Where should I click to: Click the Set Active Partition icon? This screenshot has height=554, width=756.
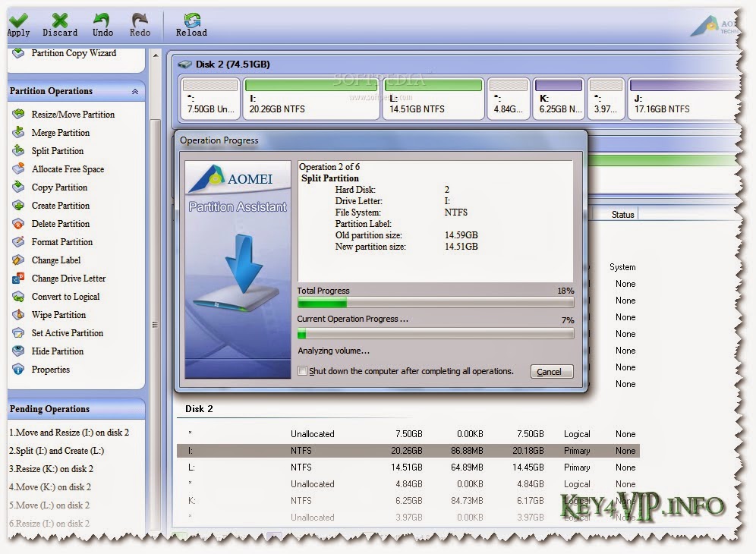[18, 332]
